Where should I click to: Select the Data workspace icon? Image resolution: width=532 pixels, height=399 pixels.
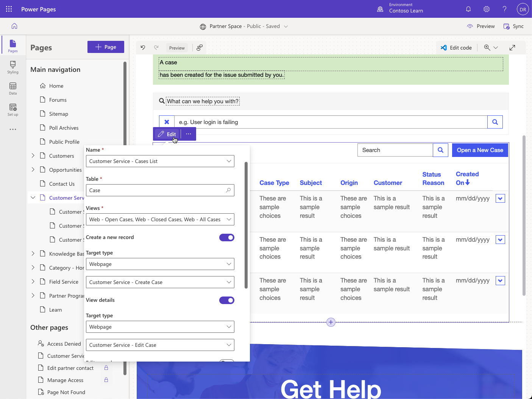[12, 88]
